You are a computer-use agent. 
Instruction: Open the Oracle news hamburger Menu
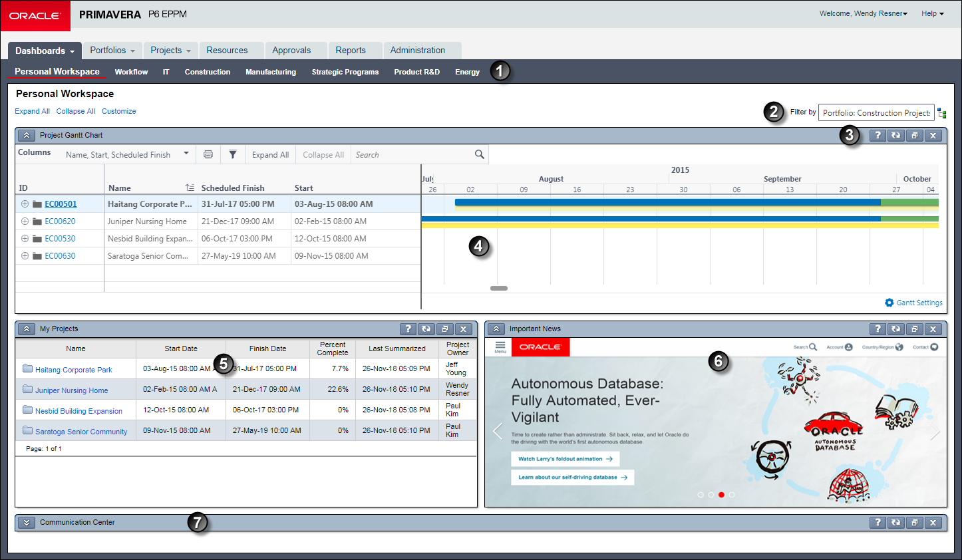(500, 347)
